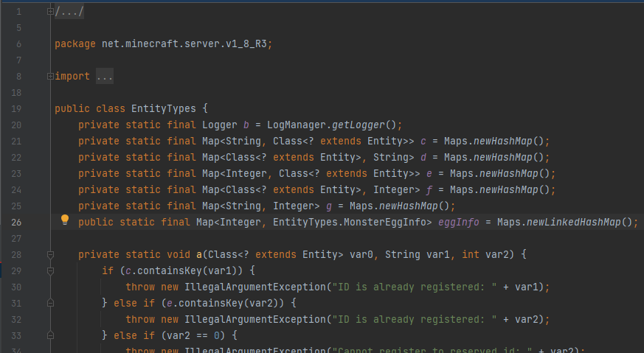Click the 'public' keyword on line 26
644x353 pixels.
[96, 223]
